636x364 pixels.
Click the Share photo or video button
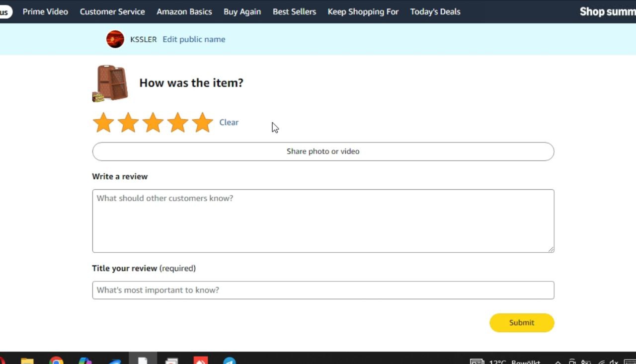(323, 151)
